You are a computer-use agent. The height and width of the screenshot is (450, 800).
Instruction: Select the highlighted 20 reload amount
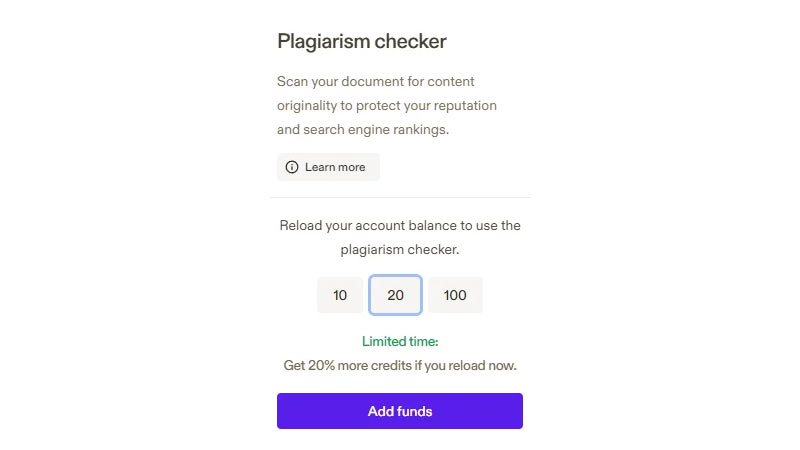(x=395, y=295)
